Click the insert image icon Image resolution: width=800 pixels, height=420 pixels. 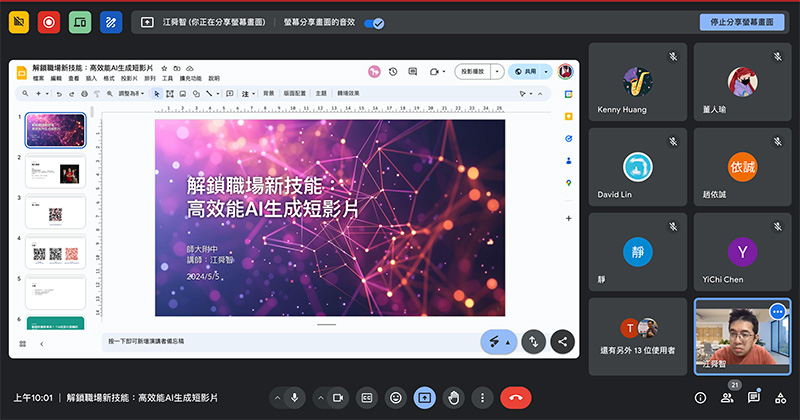click(183, 94)
